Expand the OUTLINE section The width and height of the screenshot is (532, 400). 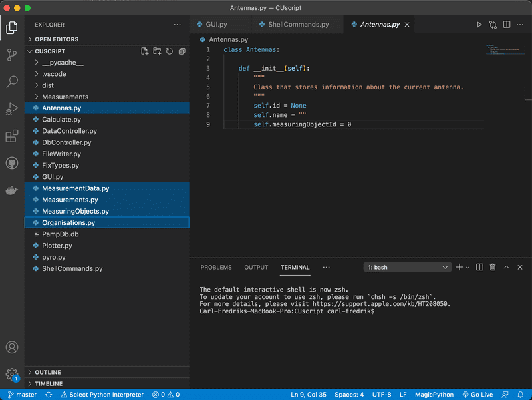point(47,372)
